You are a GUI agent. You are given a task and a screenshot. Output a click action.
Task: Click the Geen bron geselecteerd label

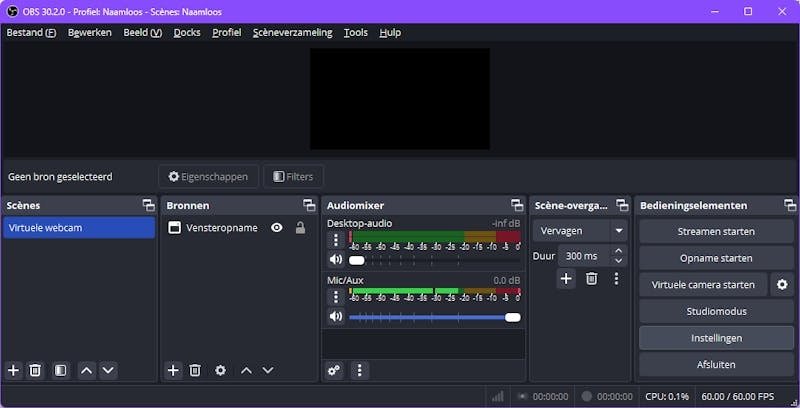(x=60, y=176)
